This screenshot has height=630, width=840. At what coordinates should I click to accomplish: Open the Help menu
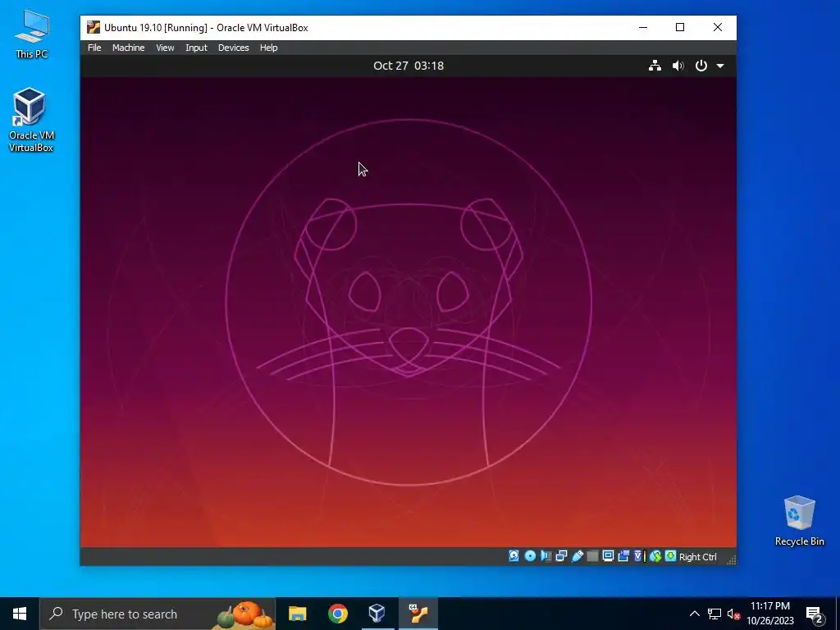[x=268, y=48]
